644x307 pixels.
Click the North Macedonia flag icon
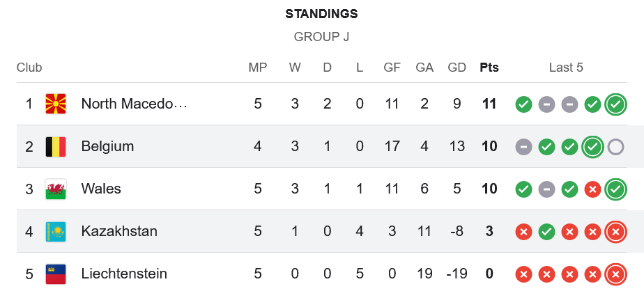pyautogui.click(x=55, y=104)
